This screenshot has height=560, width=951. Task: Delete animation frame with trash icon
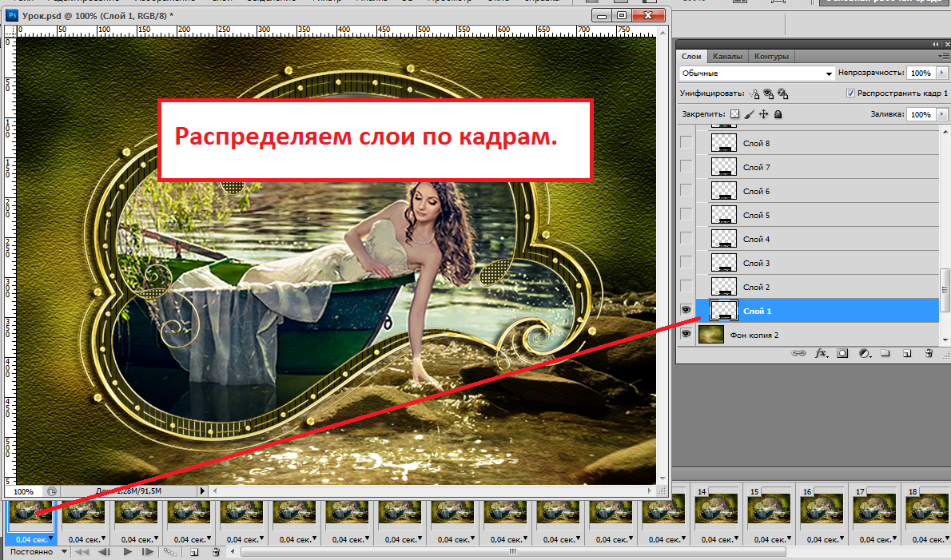pyautogui.click(x=216, y=552)
